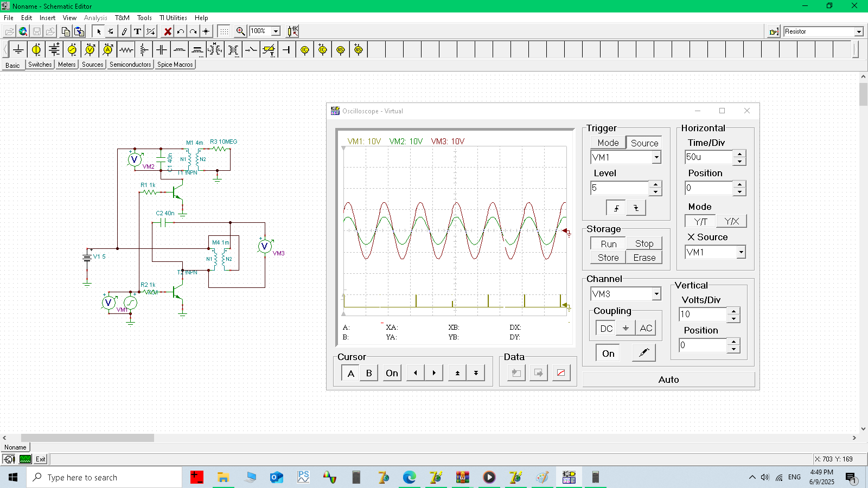868x488 pixels.
Task: Increase Time/Div value with up arrow
Action: point(739,154)
